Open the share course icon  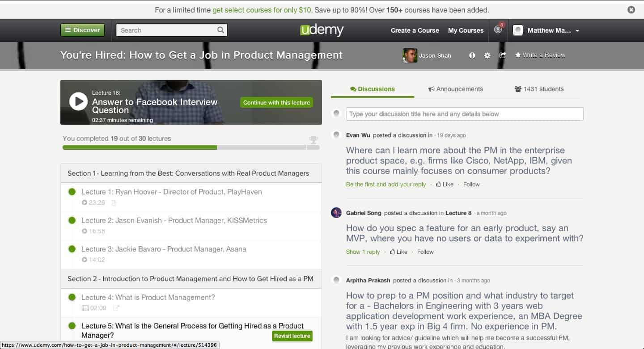[502, 55]
